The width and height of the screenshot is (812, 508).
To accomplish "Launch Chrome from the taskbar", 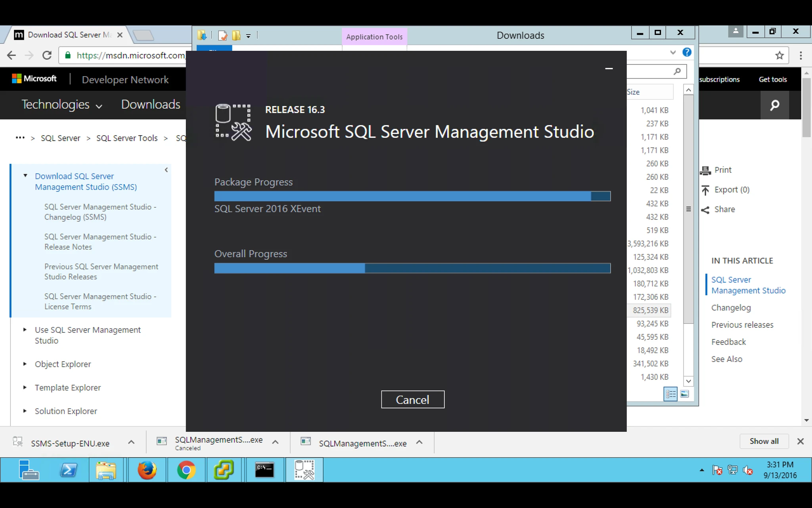I will coord(186,470).
